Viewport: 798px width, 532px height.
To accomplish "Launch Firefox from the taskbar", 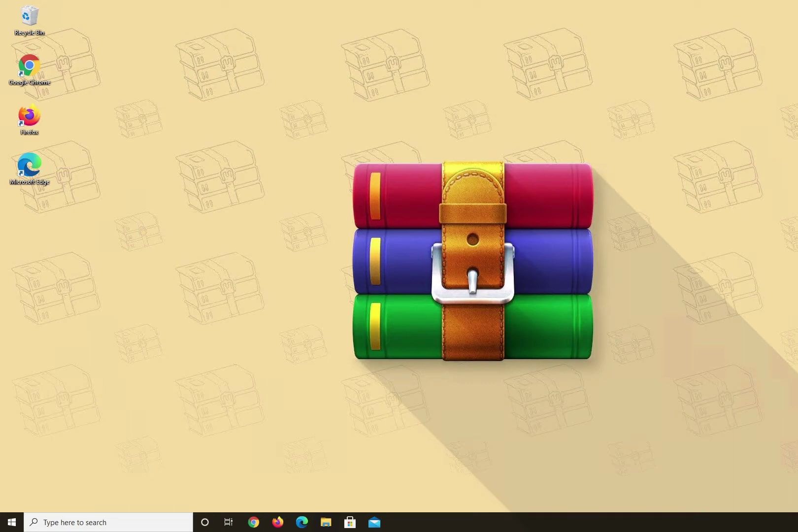I will [x=278, y=522].
